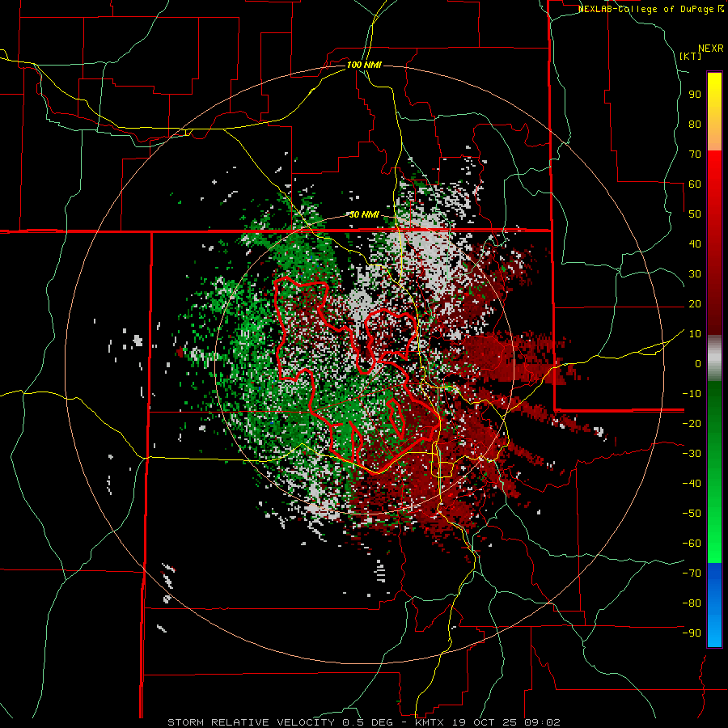Screen dimensions: 728x728
Task: Click the KT units label above the color scale
Action: pos(691,56)
